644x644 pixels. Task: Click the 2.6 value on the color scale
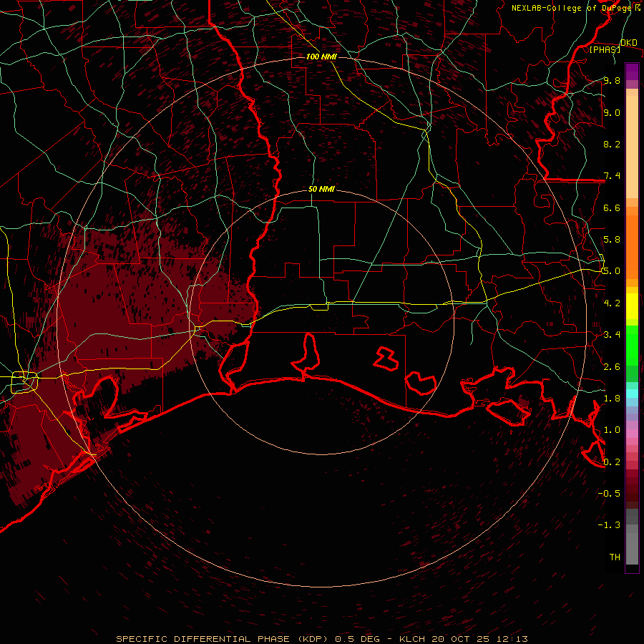pos(612,367)
